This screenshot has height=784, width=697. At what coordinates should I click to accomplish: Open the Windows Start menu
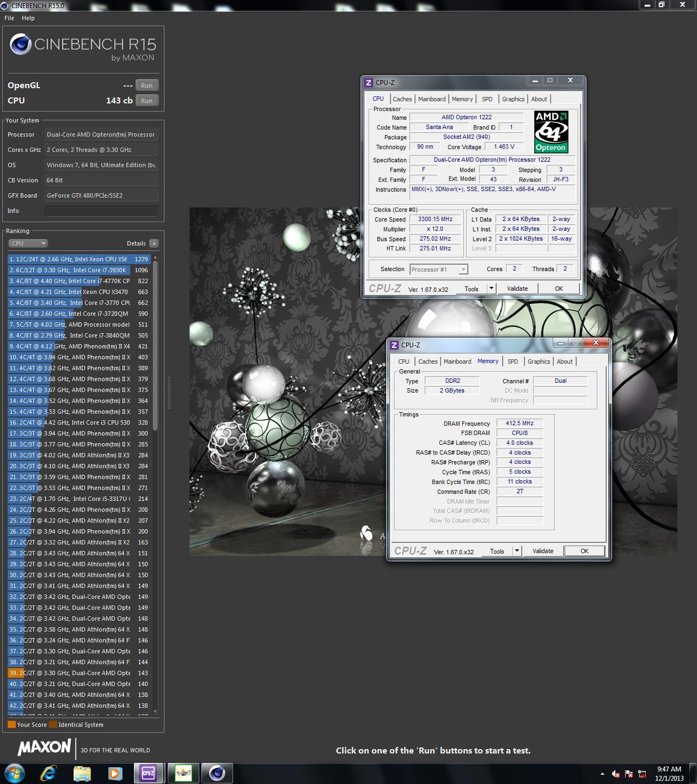pyautogui.click(x=14, y=773)
